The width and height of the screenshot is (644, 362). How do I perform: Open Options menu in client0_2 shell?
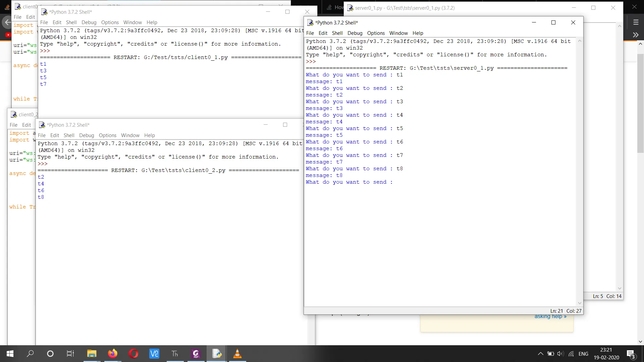[107, 135]
